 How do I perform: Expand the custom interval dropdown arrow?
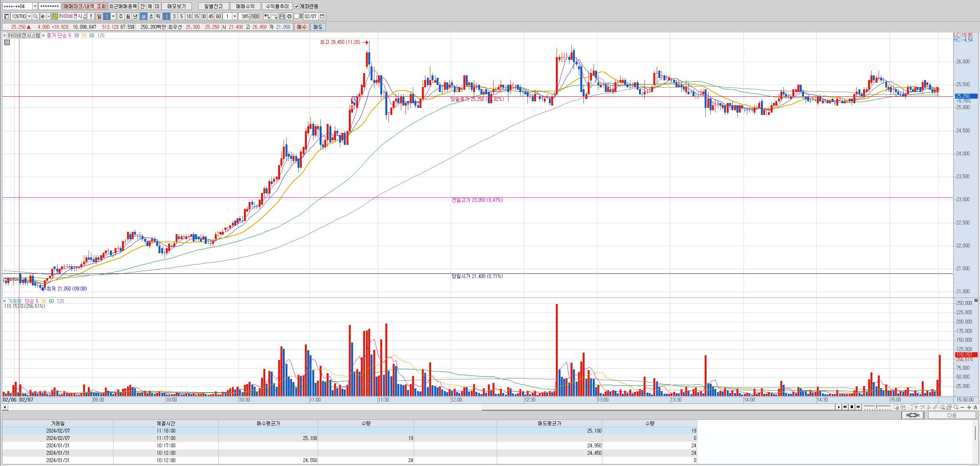pyautogui.click(x=235, y=16)
